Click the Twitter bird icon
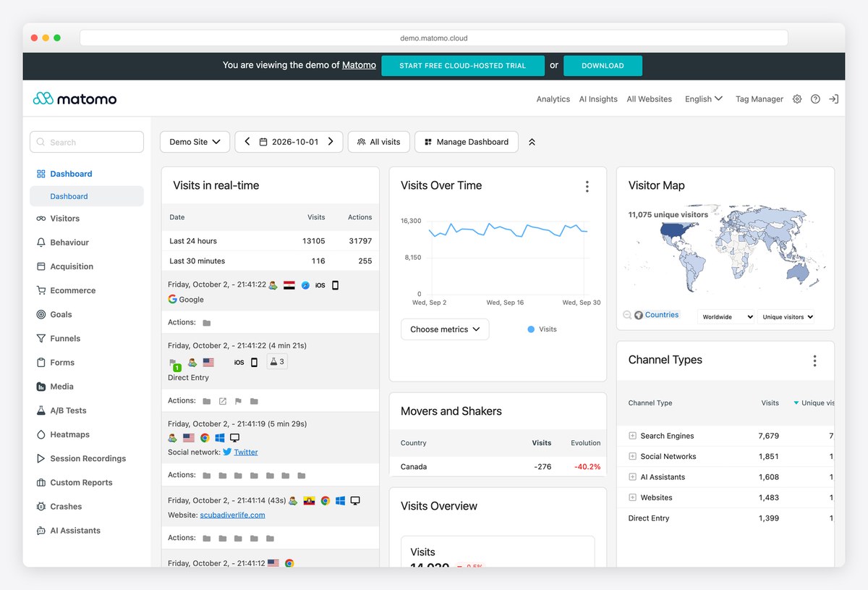This screenshot has width=868, height=590. click(x=227, y=452)
